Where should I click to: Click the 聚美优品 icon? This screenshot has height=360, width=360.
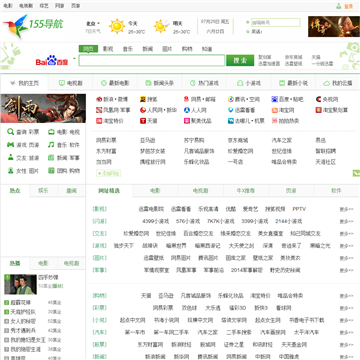click(x=187, y=121)
